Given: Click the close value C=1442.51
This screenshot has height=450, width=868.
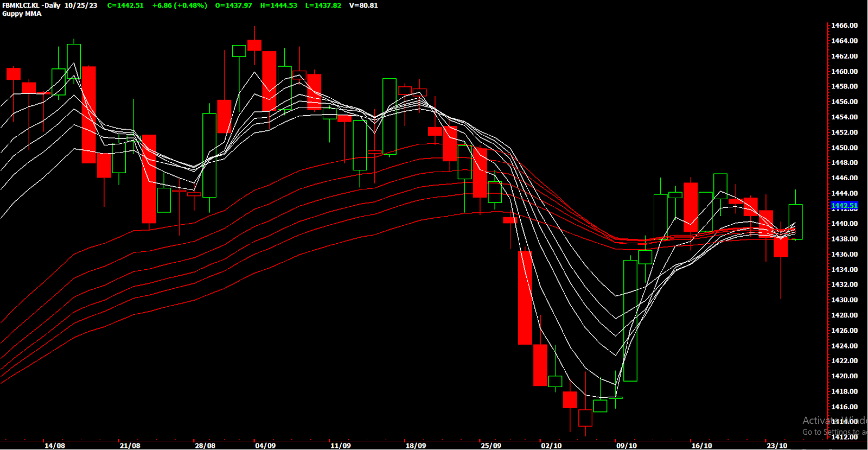Looking at the screenshot, I should 125,5.
